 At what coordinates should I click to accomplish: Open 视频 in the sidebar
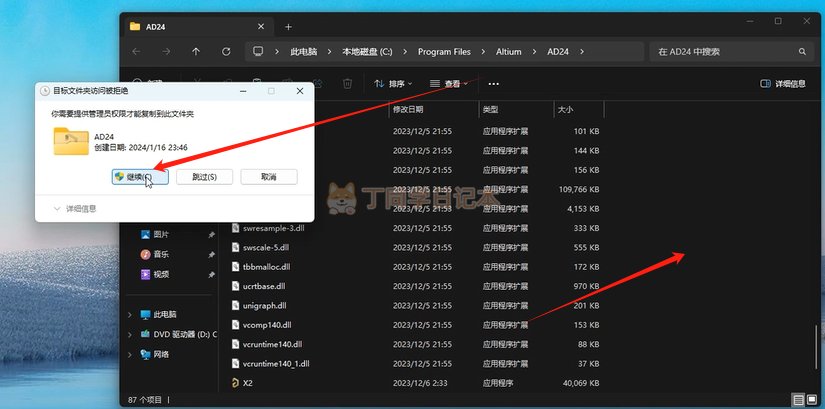coord(161,274)
